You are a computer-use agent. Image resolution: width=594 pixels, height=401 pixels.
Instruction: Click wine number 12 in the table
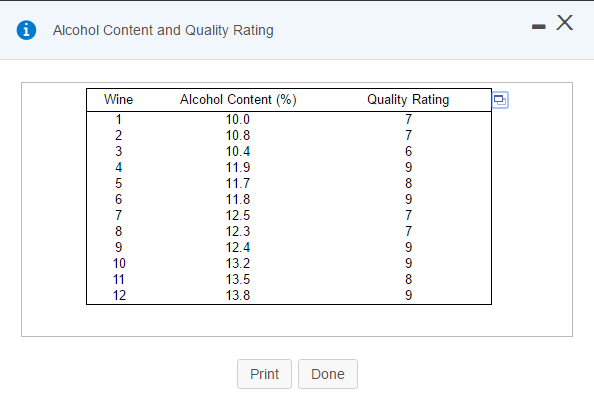119,295
